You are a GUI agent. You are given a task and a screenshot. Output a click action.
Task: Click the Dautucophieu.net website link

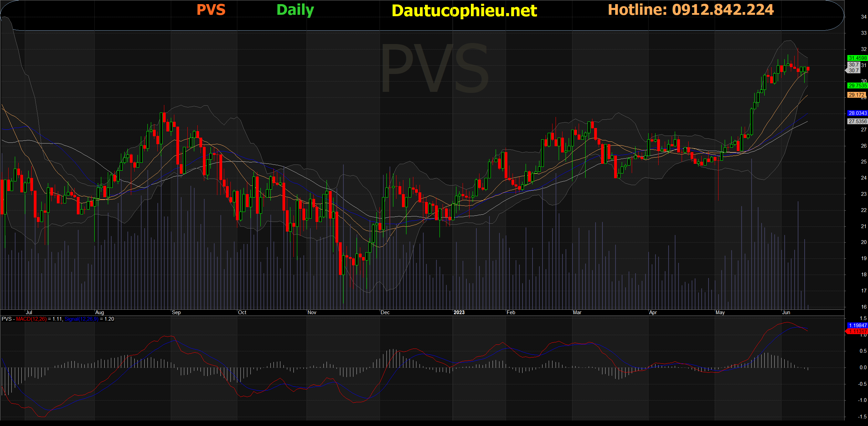click(x=464, y=11)
